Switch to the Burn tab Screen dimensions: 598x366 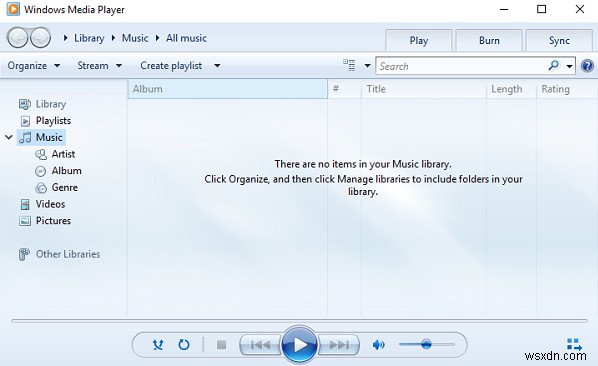coord(489,40)
